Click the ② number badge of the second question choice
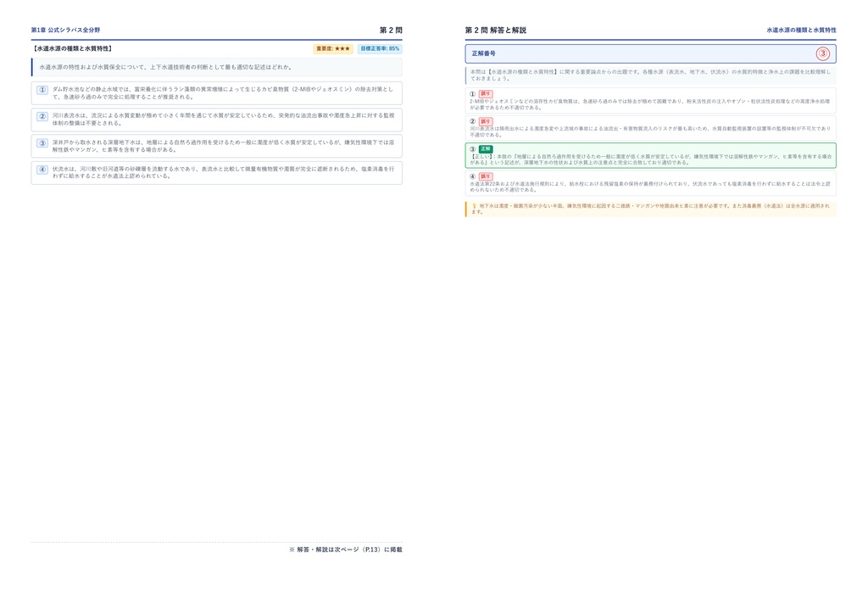The height and width of the screenshot is (614, 868). coord(42,116)
